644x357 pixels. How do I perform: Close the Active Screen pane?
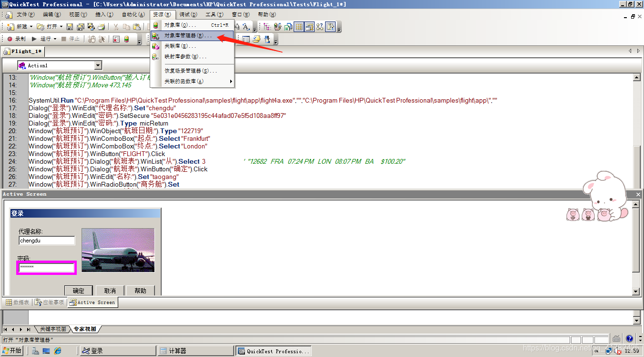point(638,194)
